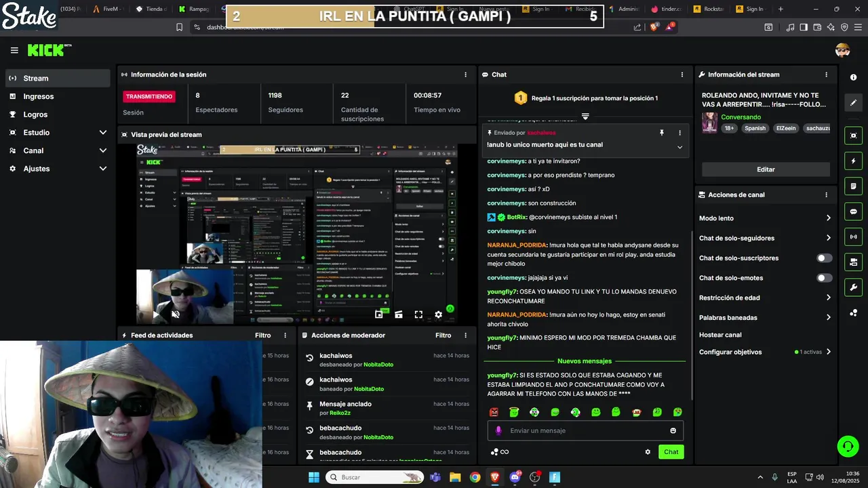Select the angry red emote
868x488 pixels.
coord(494,412)
